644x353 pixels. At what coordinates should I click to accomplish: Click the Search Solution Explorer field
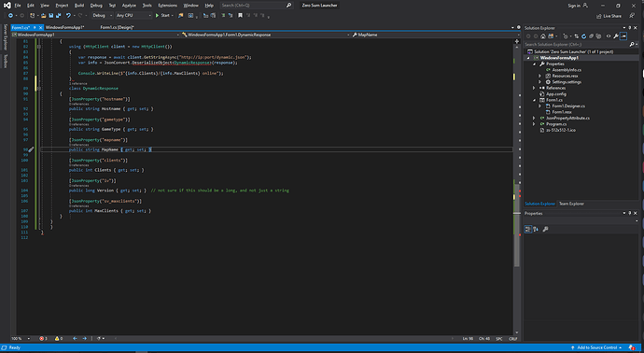[x=576, y=44]
